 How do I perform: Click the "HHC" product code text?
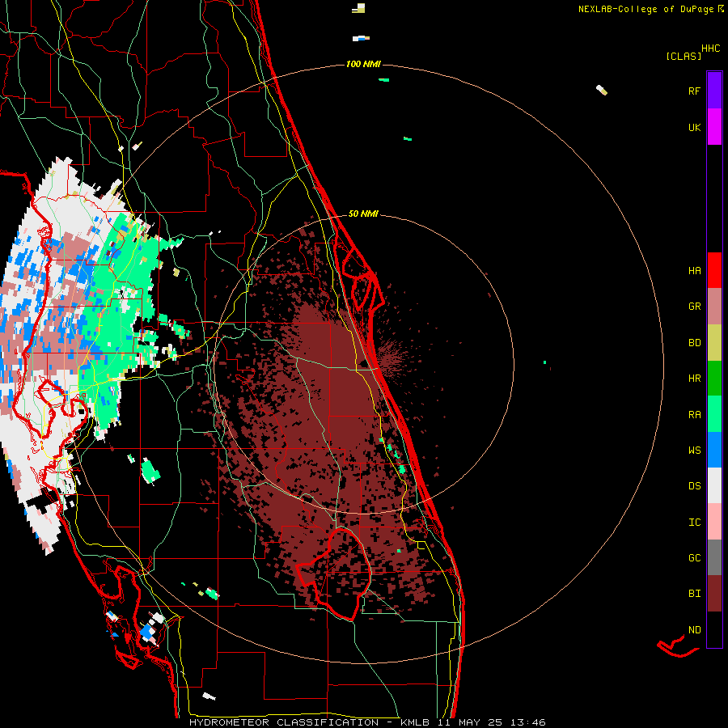click(x=710, y=49)
